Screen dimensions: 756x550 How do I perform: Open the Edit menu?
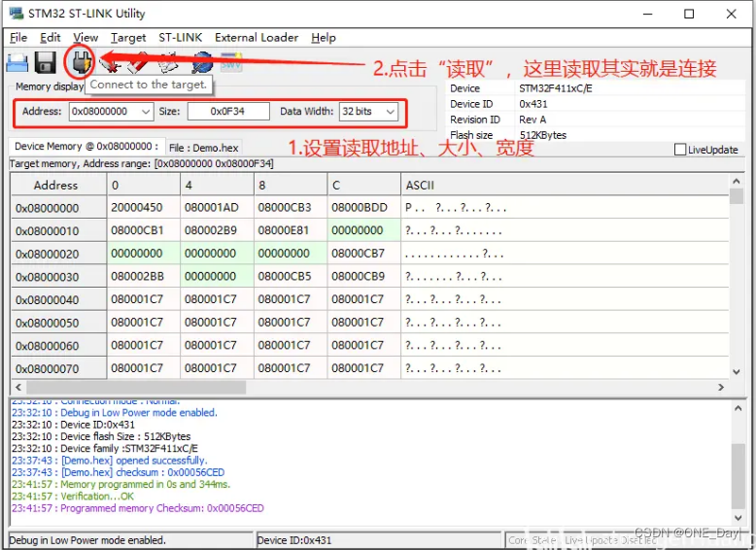pyautogui.click(x=51, y=38)
